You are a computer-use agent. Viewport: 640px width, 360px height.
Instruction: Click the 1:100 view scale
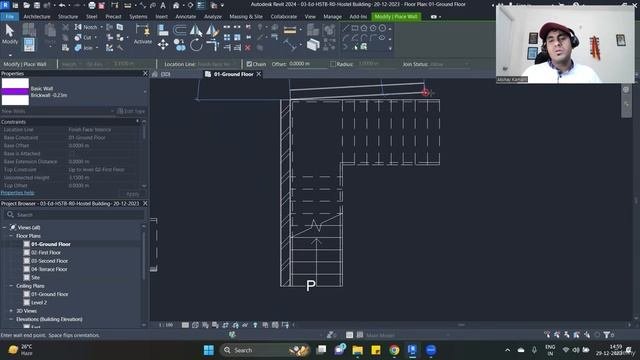pyautogui.click(x=166, y=325)
